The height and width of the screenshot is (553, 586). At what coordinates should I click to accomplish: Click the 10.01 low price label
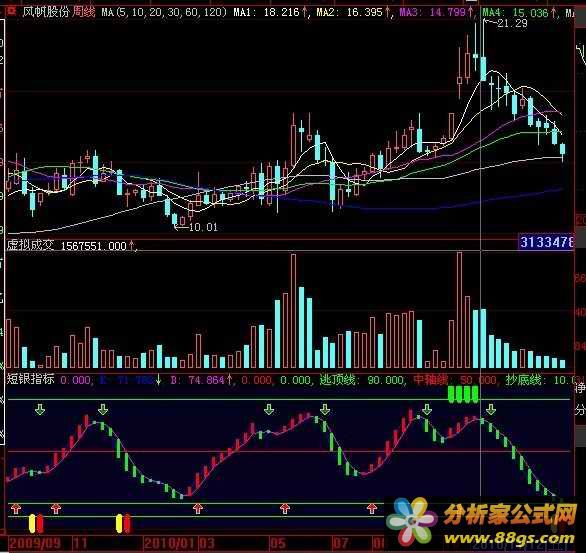(x=203, y=227)
